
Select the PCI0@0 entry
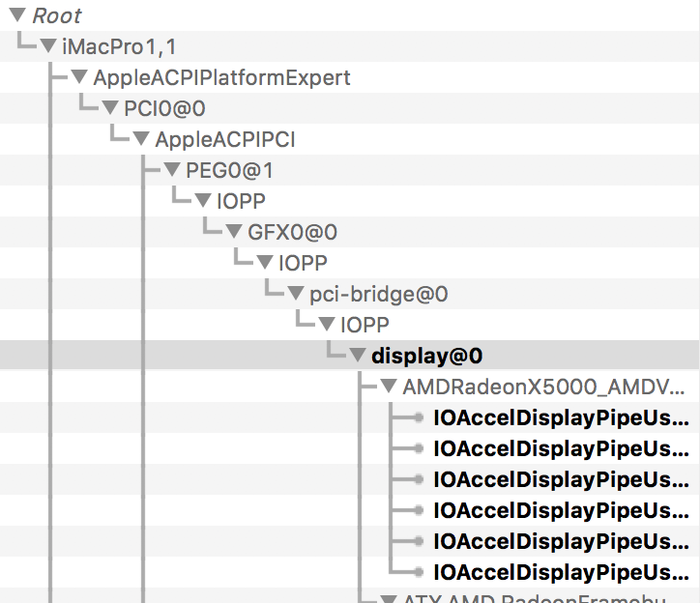pyautogui.click(x=164, y=108)
